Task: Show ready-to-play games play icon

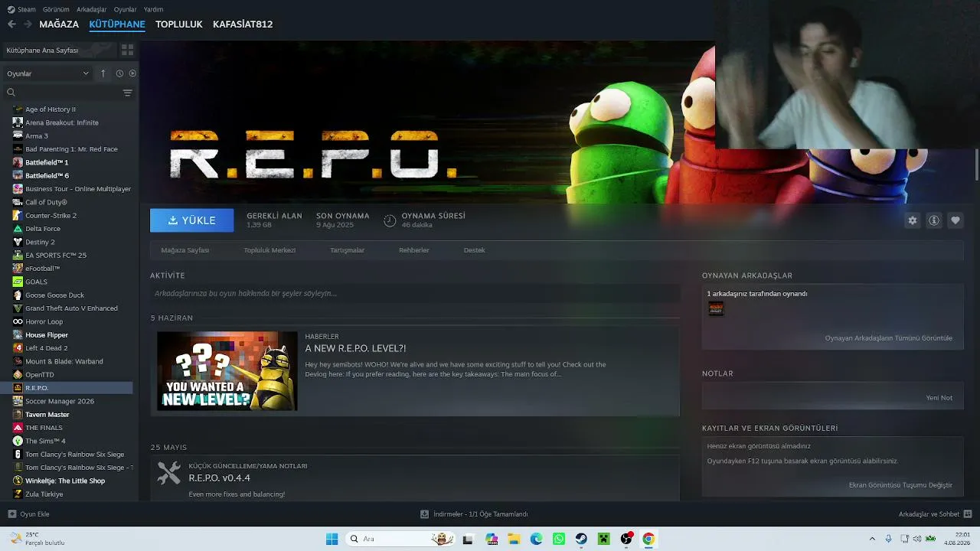Action: click(x=132, y=73)
